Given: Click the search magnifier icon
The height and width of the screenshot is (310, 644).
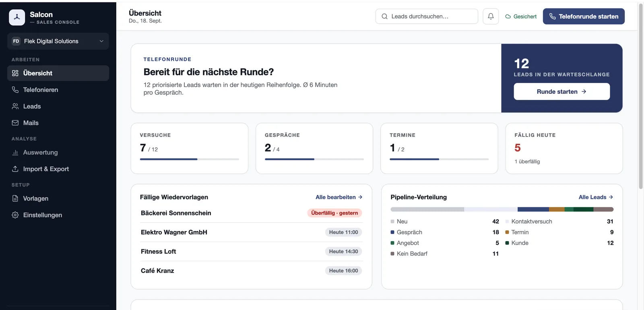Looking at the screenshot, I should [x=384, y=17].
